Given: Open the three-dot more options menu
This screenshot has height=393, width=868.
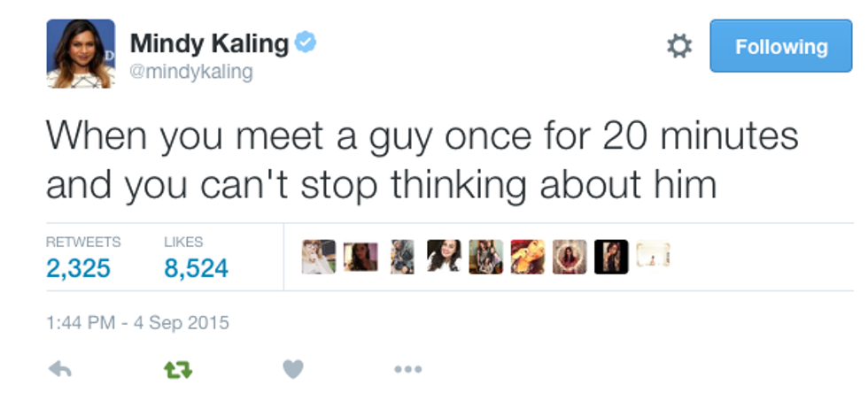Looking at the screenshot, I should click(x=408, y=368).
